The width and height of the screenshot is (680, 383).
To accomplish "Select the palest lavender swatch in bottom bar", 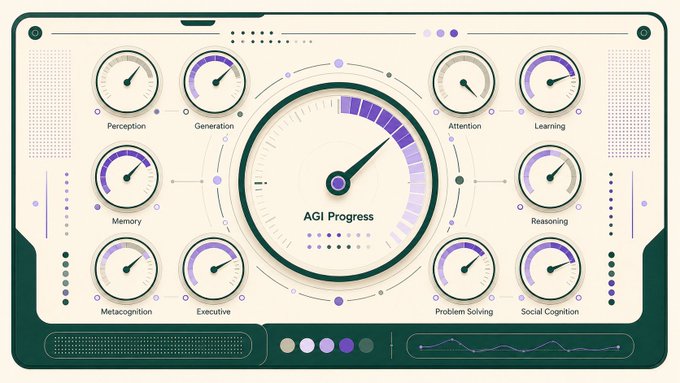I will (x=307, y=346).
